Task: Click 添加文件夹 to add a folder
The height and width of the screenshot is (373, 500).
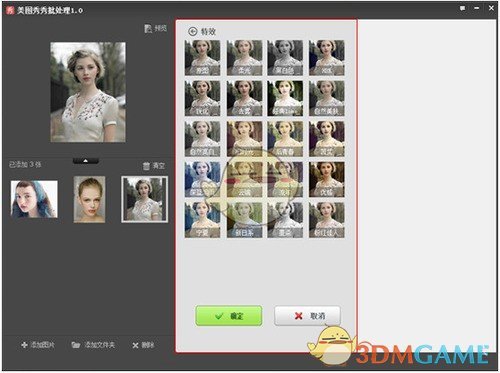Action: [x=93, y=345]
